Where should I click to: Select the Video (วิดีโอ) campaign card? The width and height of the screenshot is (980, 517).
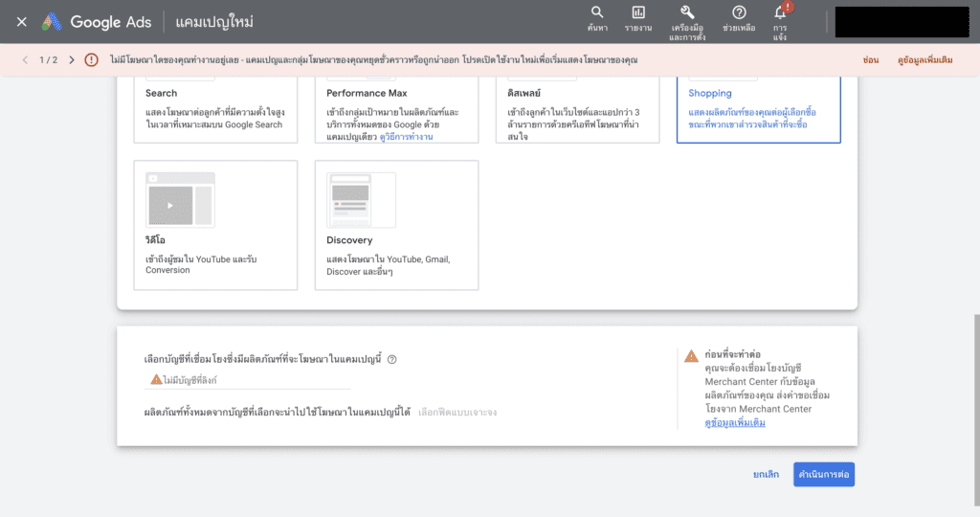tap(215, 225)
